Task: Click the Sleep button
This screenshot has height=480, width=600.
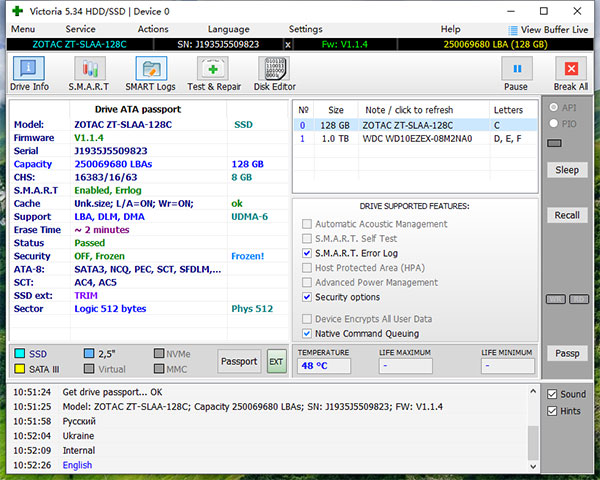Action: pyautogui.click(x=567, y=170)
